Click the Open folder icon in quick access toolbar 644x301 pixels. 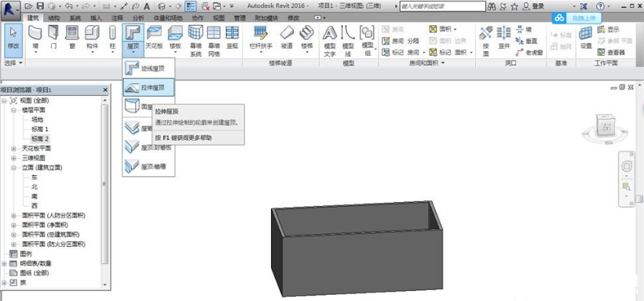(28, 6)
